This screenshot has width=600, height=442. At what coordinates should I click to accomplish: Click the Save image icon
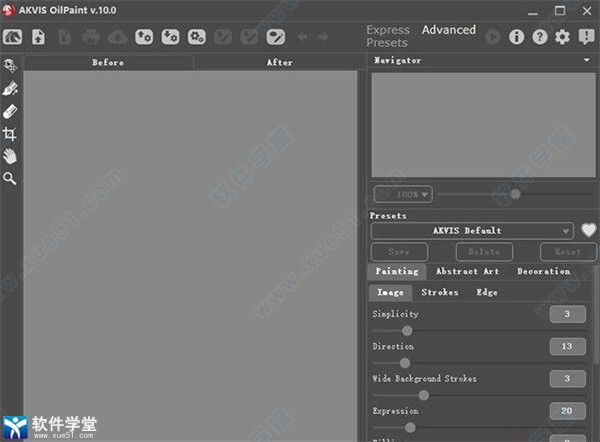[65, 37]
